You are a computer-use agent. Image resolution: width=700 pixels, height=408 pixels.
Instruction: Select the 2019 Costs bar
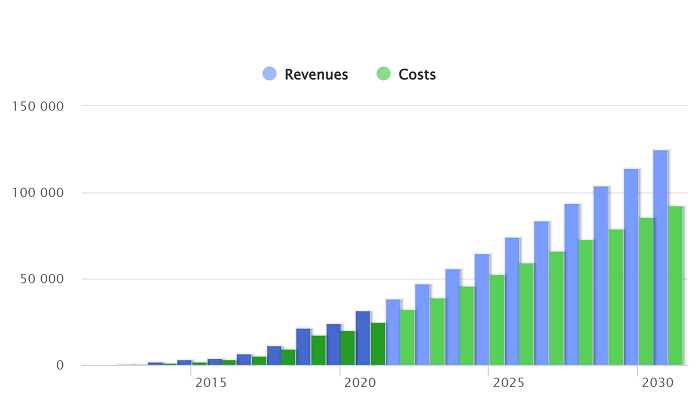(318, 350)
